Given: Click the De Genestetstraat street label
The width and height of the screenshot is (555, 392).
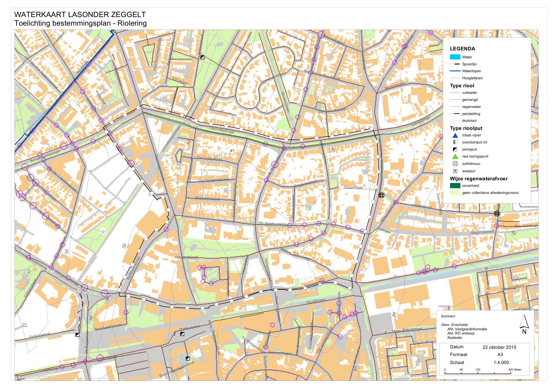Looking at the screenshot, I should coord(213,180).
